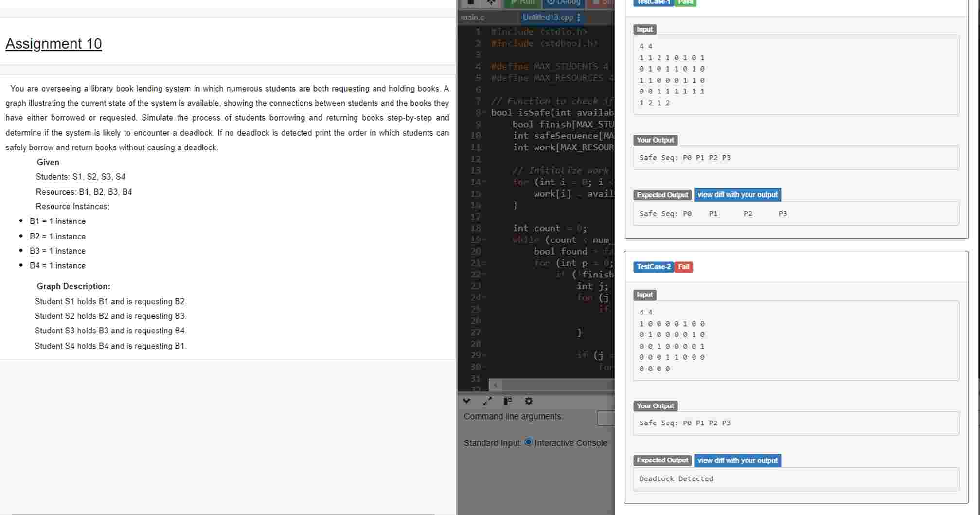Open the console settings gear icon
This screenshot has height=515, width=980.
point(529,401)
